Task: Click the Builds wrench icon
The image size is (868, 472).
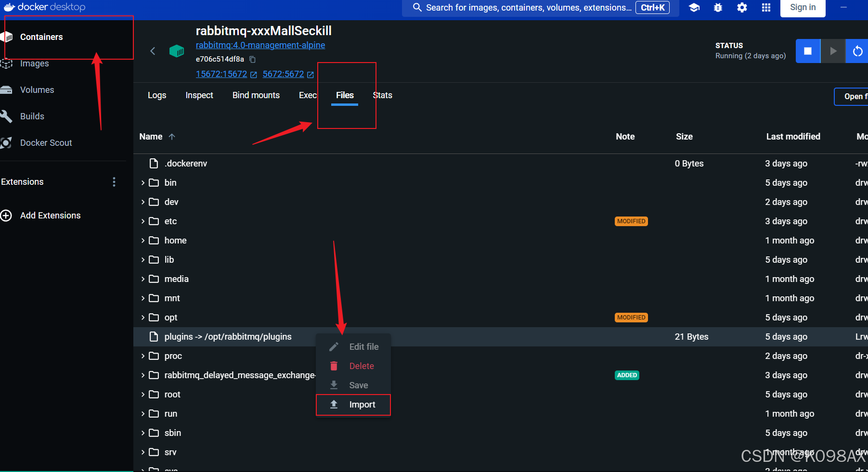Action: click(x=6, y=116)
